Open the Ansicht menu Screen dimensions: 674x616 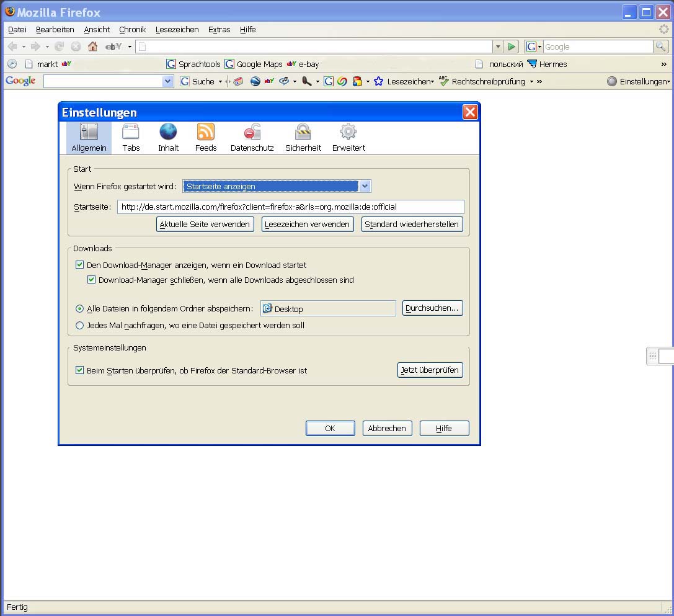click(97, 29)
